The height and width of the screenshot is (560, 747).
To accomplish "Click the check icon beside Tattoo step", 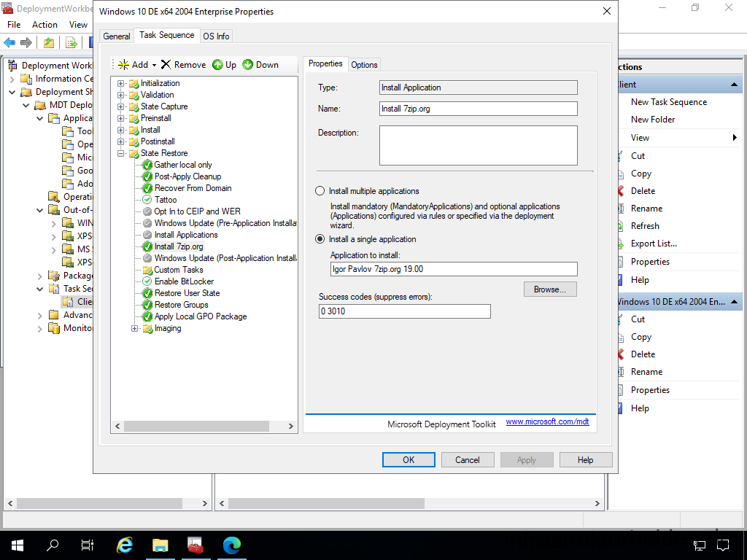I will (147, 200).
